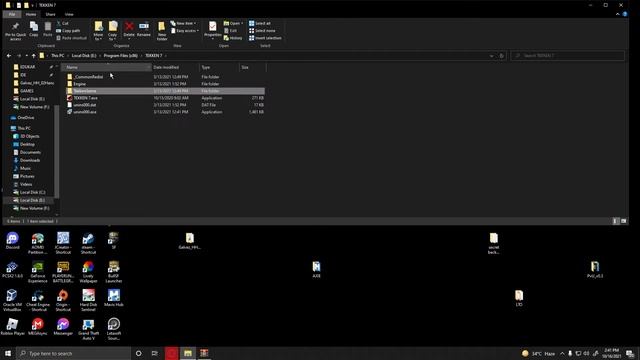Switch to the View ribbon tab

[69, 14]
